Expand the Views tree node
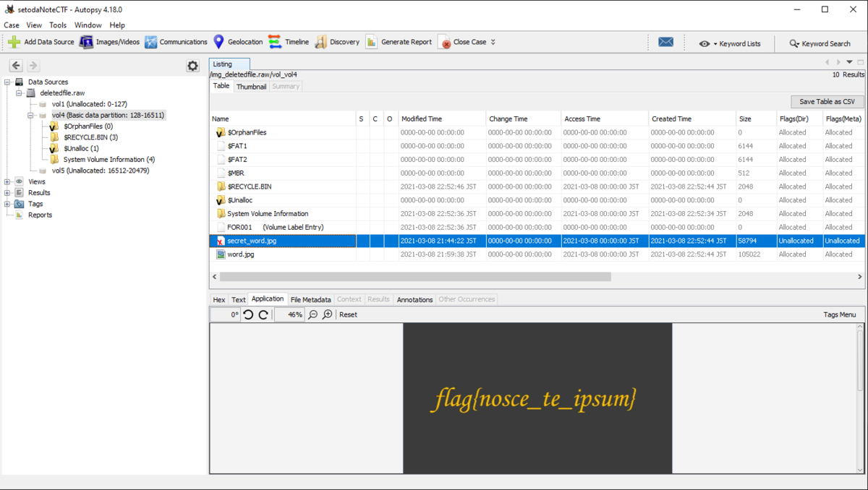Viewport: 868px width, 490px height. 7,181
